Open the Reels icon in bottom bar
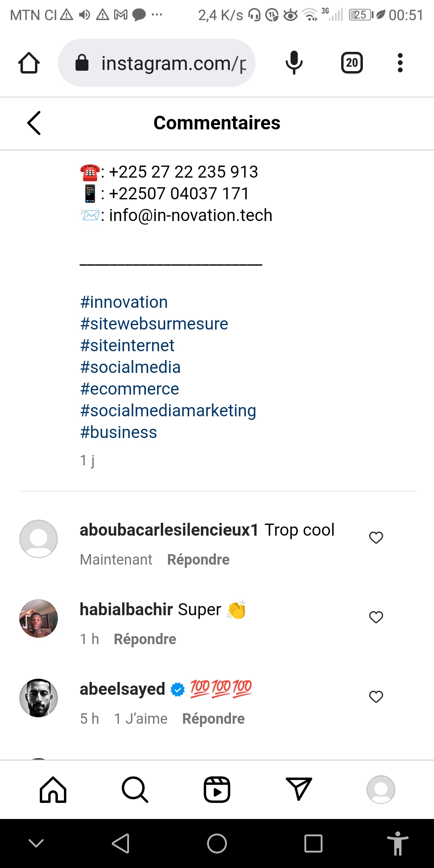Viewport: 434px width, 868px height. tap(217, 790)
